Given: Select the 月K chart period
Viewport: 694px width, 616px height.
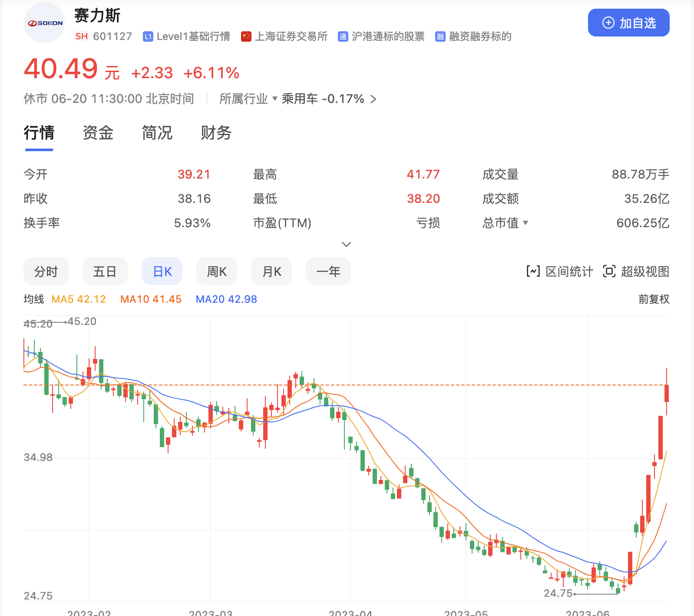Looking at the screenshot, I should point(271,272).
